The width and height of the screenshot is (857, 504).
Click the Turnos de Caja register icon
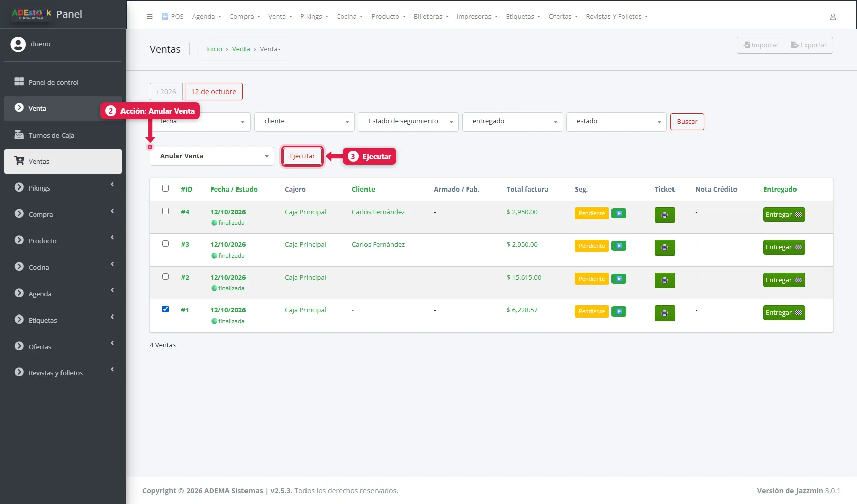[x=19, y=135]
